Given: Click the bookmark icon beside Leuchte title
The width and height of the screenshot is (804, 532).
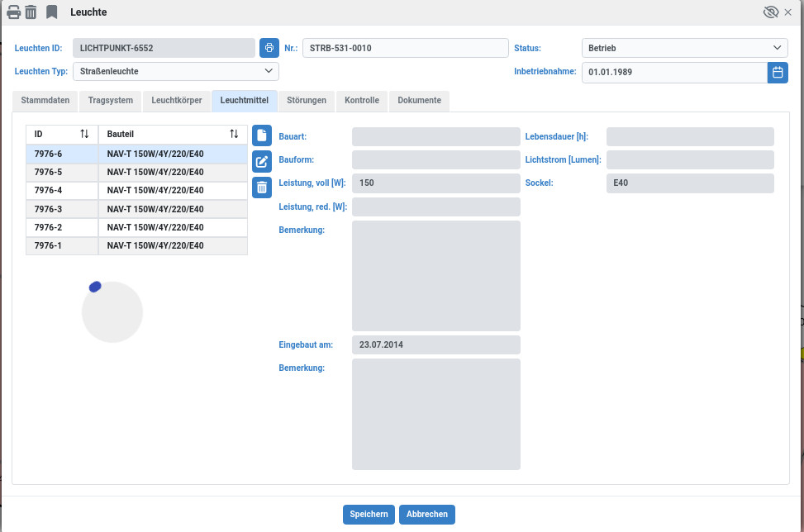Looking at the screenshot, I should (52, 12).
